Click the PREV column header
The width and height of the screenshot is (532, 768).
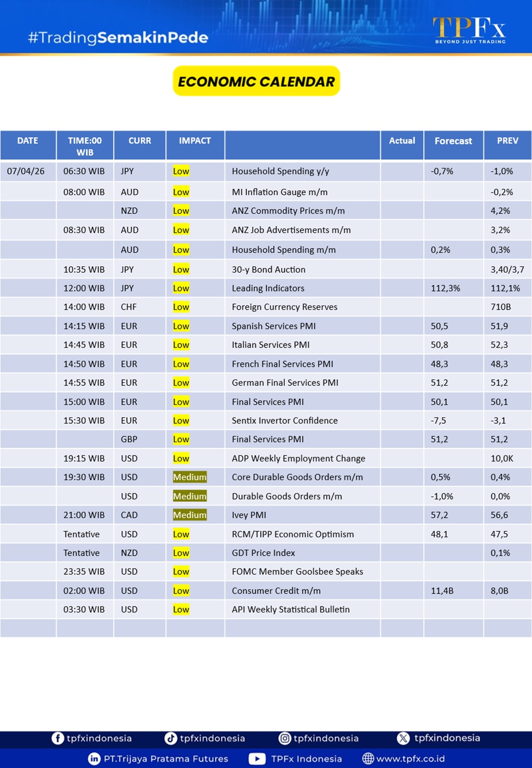(x=507, y=141)
